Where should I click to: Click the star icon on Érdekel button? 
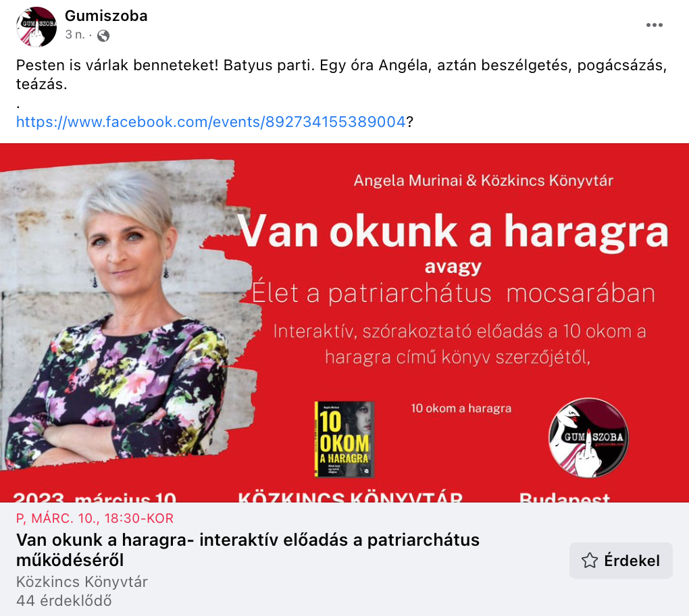point(589,561)
